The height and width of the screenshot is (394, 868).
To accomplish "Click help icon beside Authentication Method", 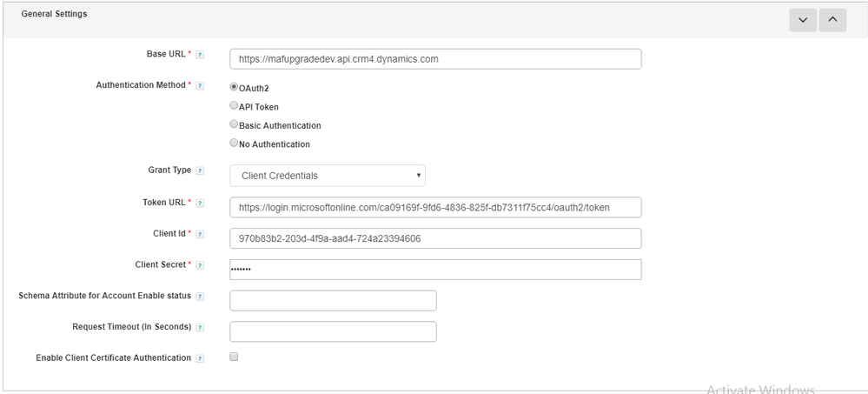I will (200, 86).
